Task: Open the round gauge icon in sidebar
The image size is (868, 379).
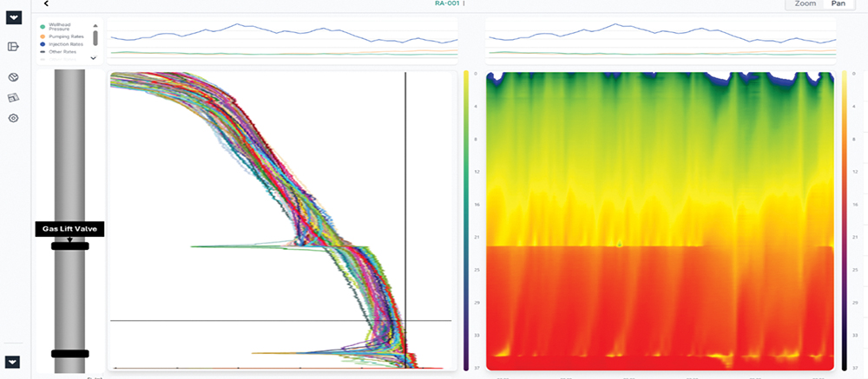Action: coord(14,78)
